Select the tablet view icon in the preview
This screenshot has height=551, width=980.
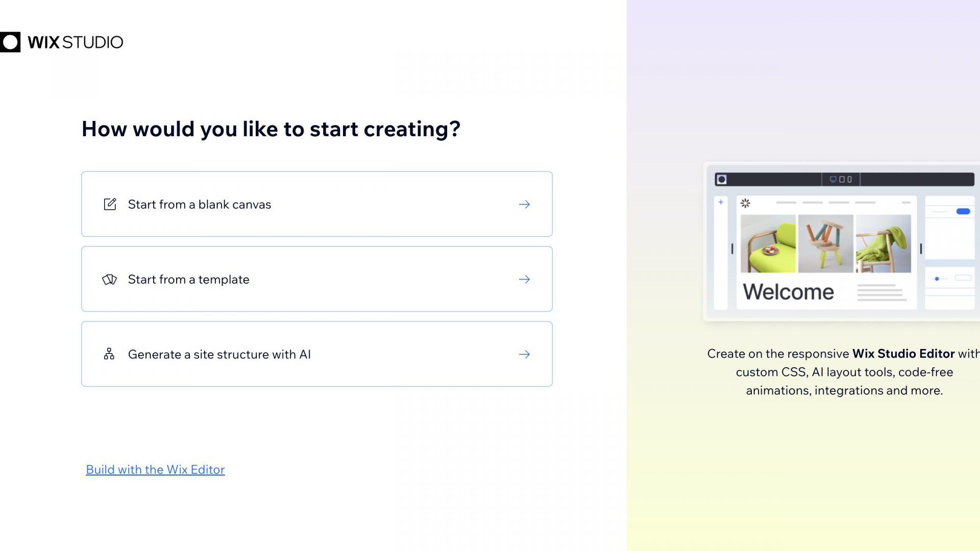pyautogui.click(x=842, y=180)
